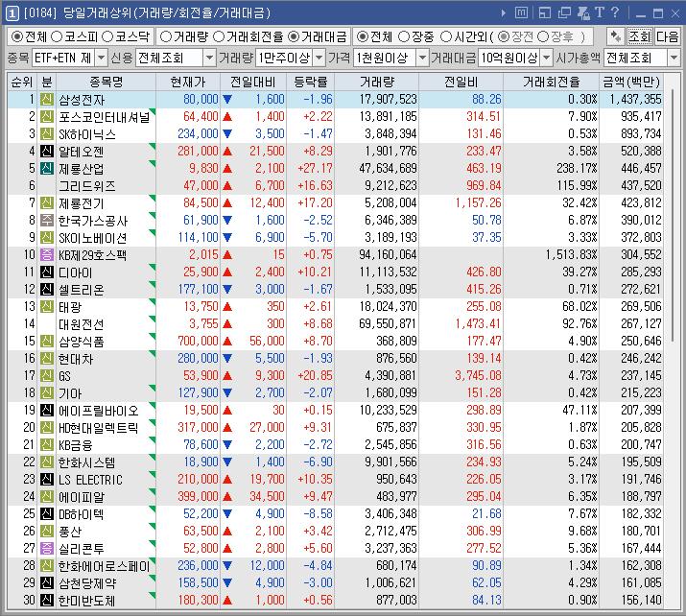
Task: Click the 거래회전율 table column header
Action: click(552, 82)
